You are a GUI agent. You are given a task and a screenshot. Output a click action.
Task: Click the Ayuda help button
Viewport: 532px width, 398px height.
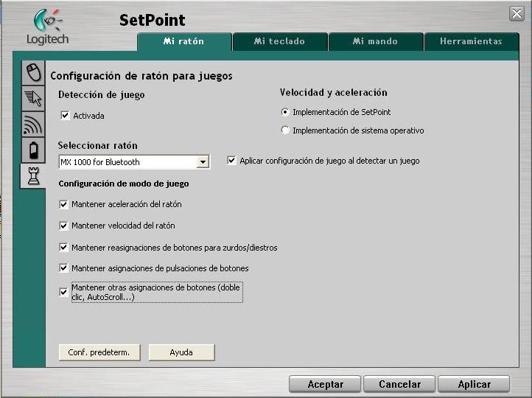[181, 352]
